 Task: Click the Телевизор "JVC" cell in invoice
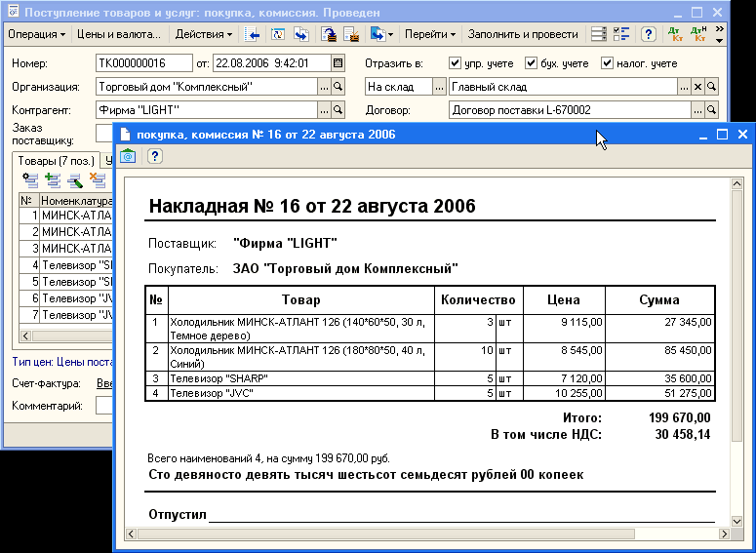click(301, 393)
